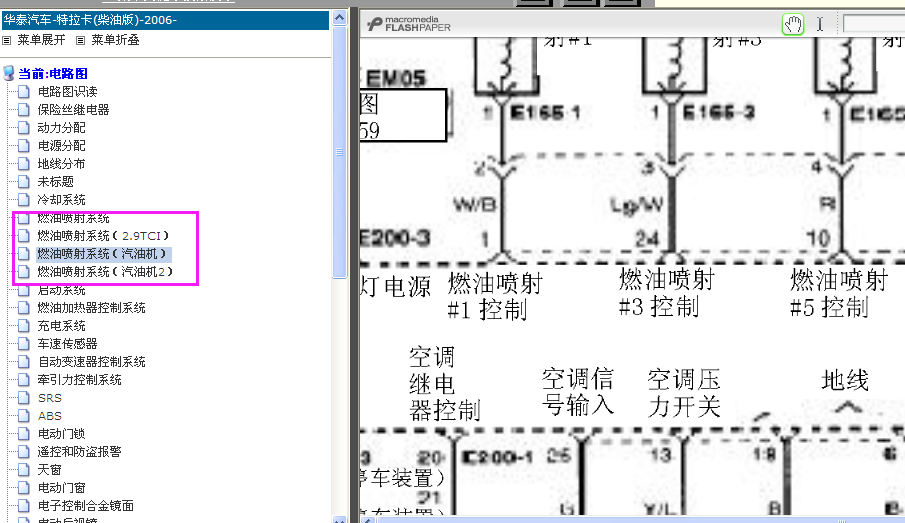This screenshot has height=523, width=905.
Task: Click the 当前:电路图 folder icon
Action: [9, 73]
